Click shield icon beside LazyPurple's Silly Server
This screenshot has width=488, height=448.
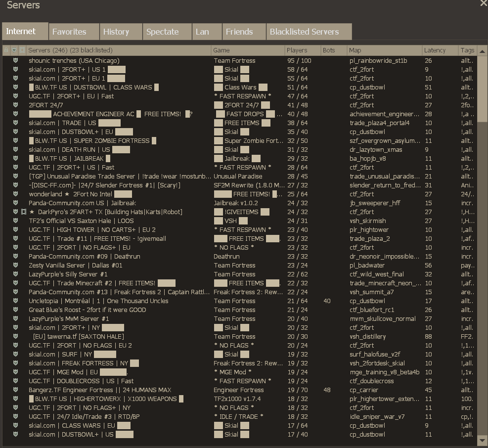tap(15, 274)
